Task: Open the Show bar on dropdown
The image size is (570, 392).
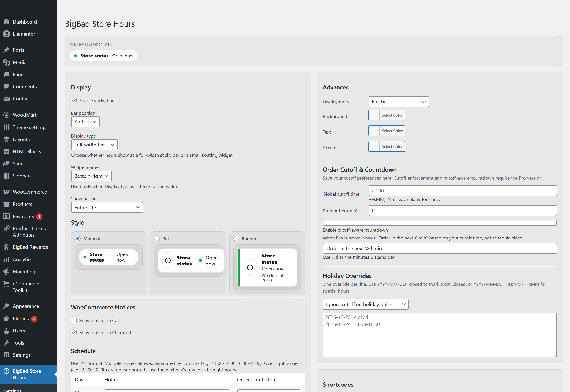Action: [x=107, y=208]
